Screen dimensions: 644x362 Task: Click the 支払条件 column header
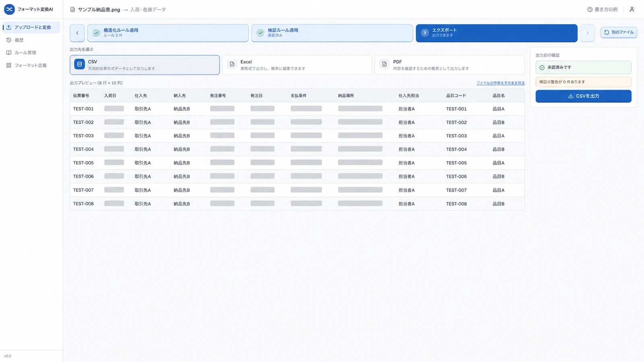(x=298, y=96)
